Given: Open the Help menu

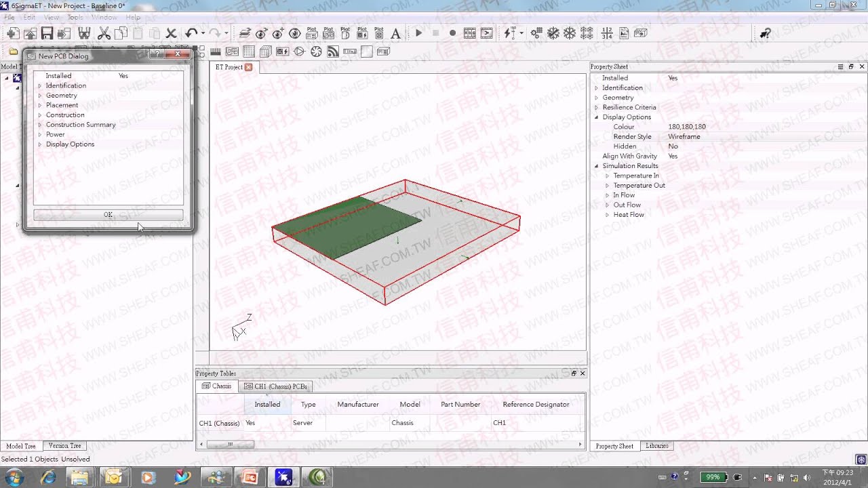Looking at the screenshot, I should pos(133,17).
